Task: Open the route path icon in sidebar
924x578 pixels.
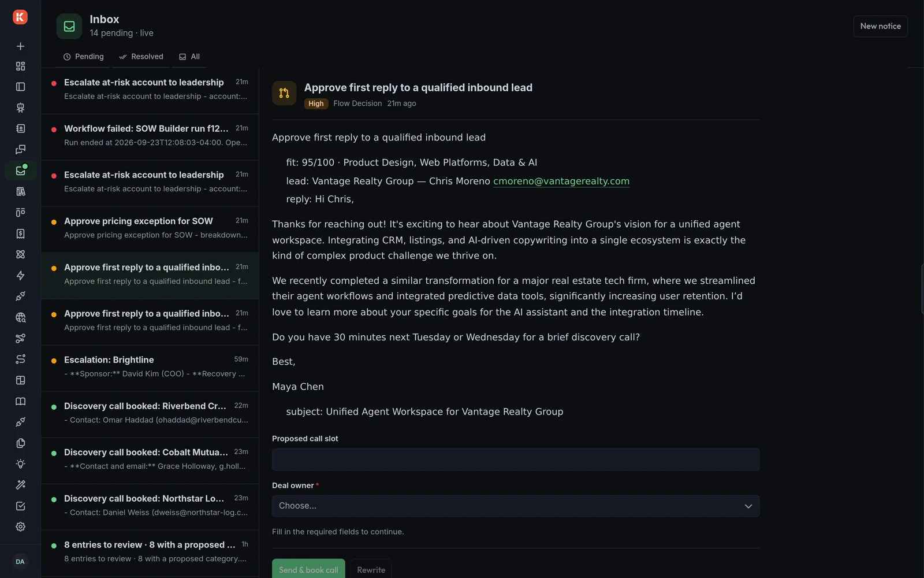Action: 20,359
